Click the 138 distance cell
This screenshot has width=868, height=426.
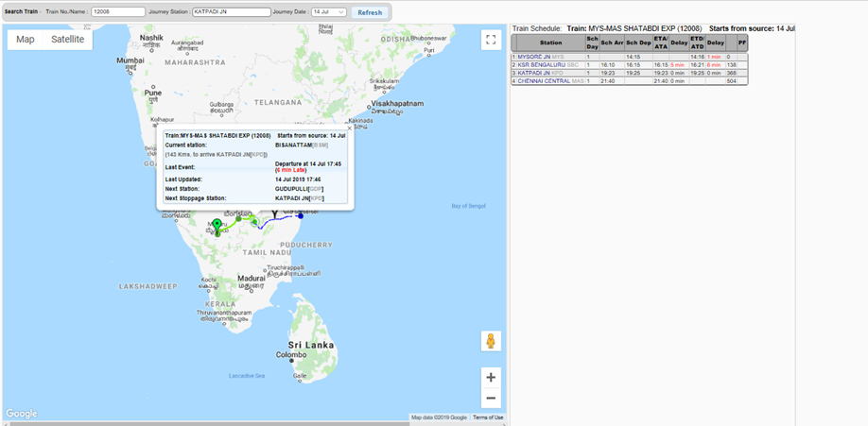point(731,65)
